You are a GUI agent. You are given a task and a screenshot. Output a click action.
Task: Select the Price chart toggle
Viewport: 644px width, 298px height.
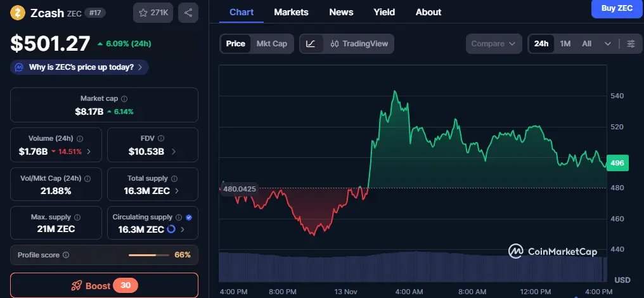click(235, 44)
